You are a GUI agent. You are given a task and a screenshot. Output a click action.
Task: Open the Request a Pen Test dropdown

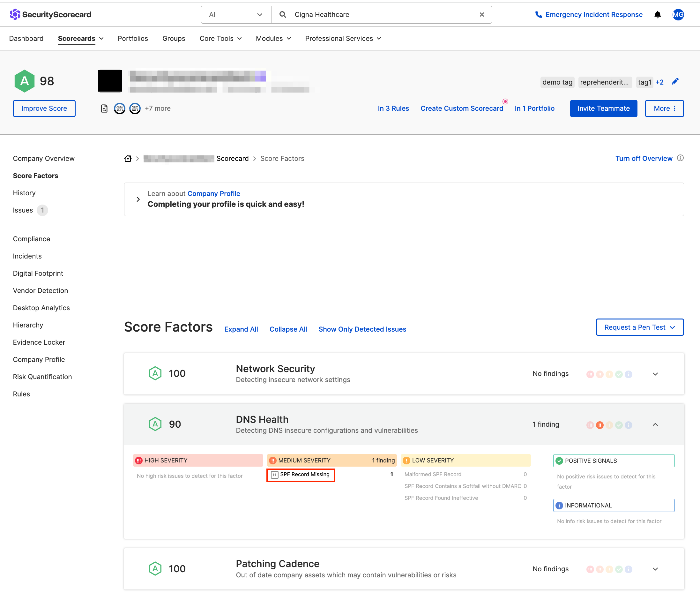coord(639,327)
